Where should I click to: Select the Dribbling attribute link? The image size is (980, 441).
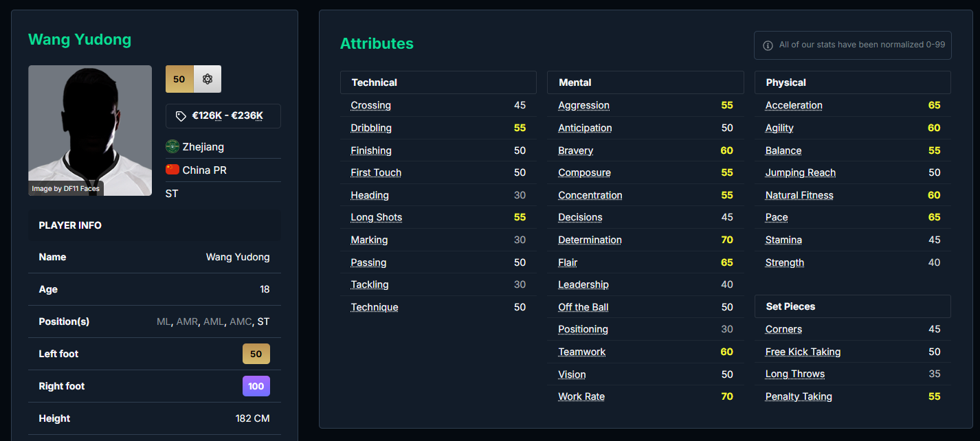[x=371, y=128]
